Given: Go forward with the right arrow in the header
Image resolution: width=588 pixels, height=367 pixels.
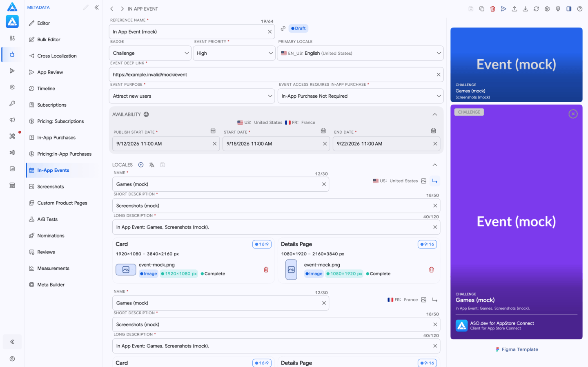Looking at the screenshot, I should [x=122, y=9].
